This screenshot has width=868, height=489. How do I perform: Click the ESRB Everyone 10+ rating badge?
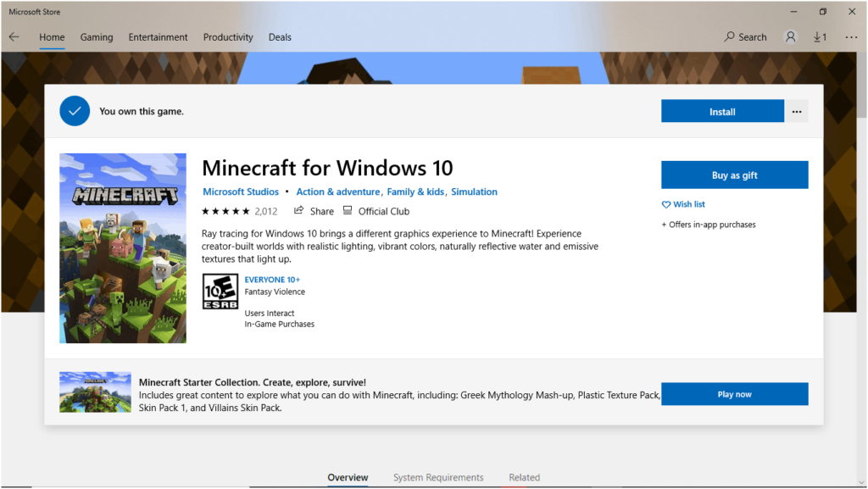point(220,292)
